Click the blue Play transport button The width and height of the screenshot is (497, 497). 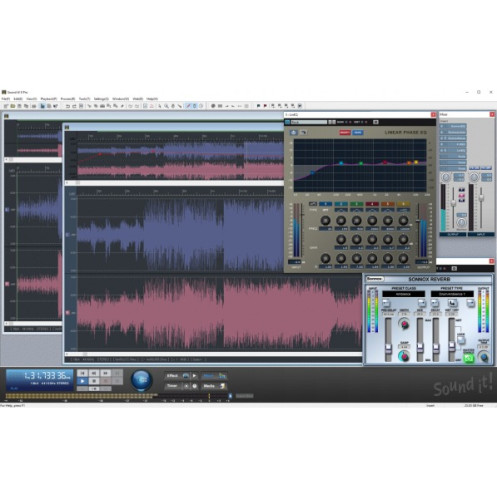[82, 381]
